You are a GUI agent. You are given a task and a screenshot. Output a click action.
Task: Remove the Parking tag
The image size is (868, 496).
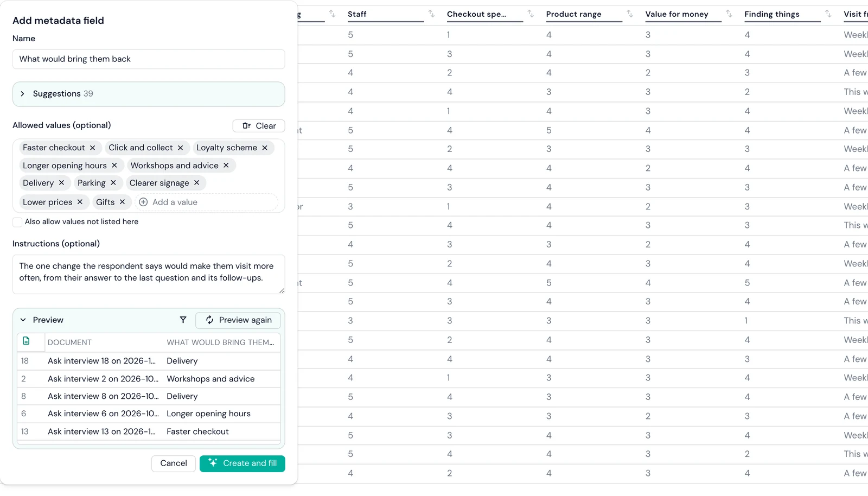click(113, 183)
